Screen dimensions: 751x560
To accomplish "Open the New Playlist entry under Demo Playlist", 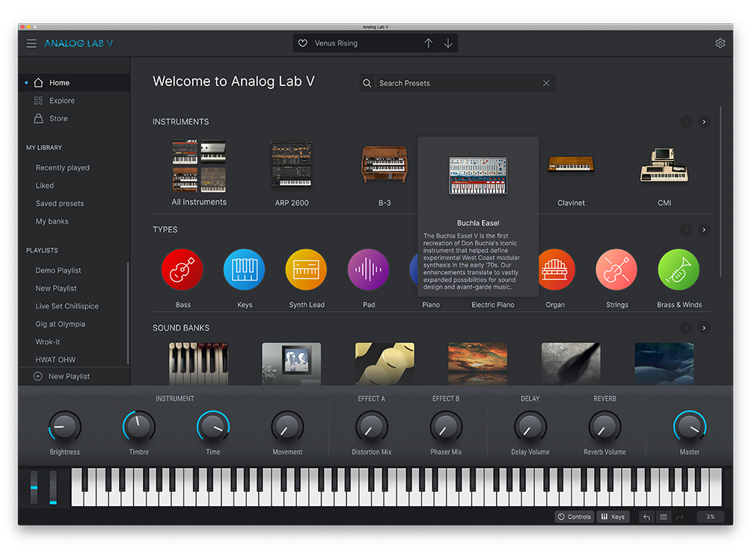I will [55, 288].
